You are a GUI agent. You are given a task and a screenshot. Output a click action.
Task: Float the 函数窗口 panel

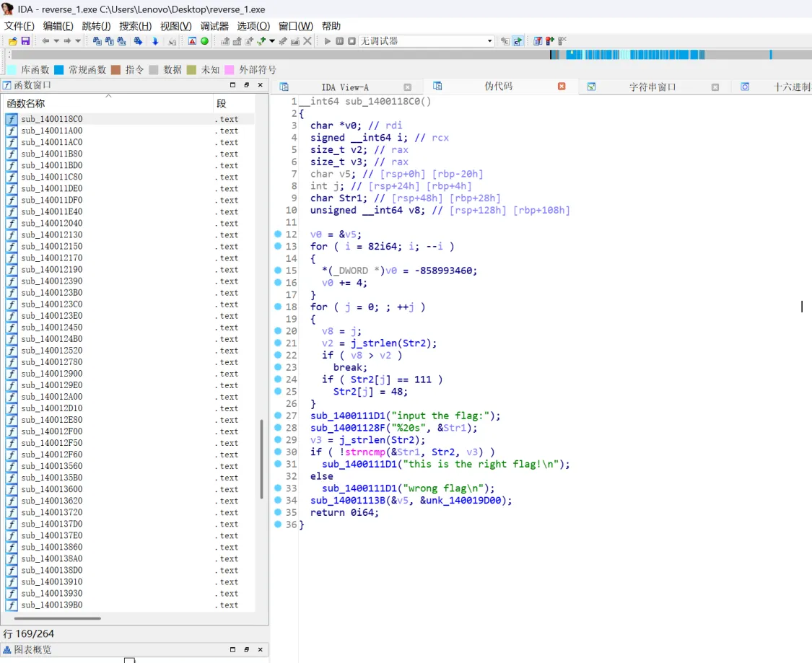[x=247, y=85]
